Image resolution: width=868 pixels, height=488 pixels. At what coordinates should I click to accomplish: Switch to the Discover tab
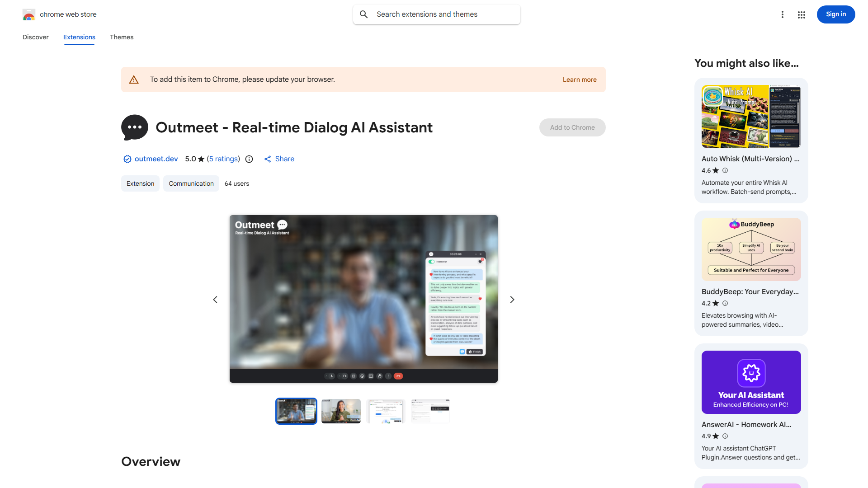click(x=36, y=37)
